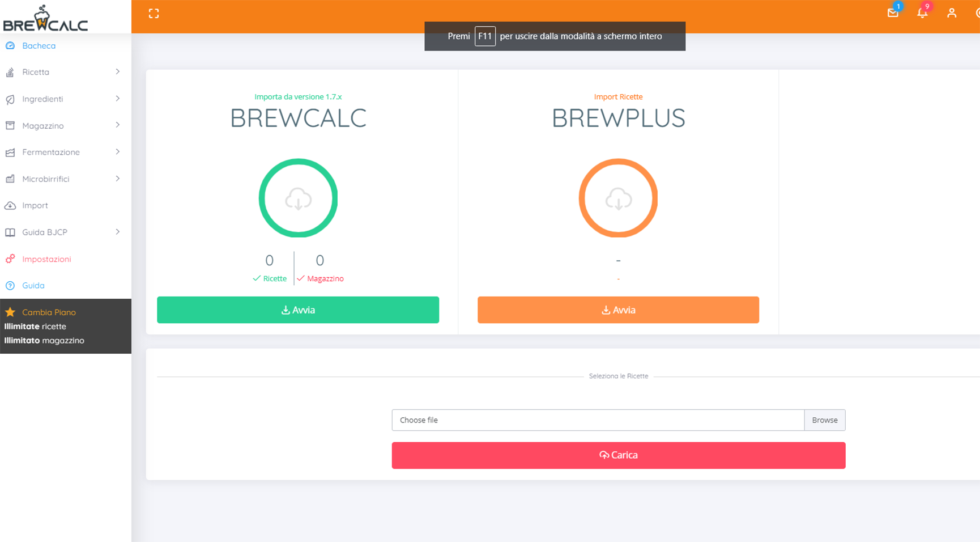Click the Guida BJCP book icon
The width and height of the screenshot is (980, 542).
(x=10, y=232)
